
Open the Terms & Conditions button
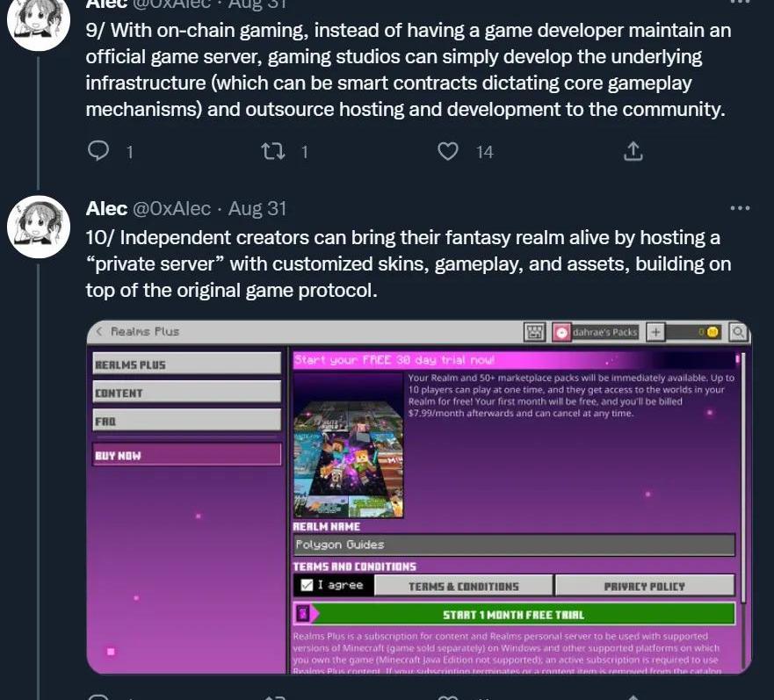point(464,586)
